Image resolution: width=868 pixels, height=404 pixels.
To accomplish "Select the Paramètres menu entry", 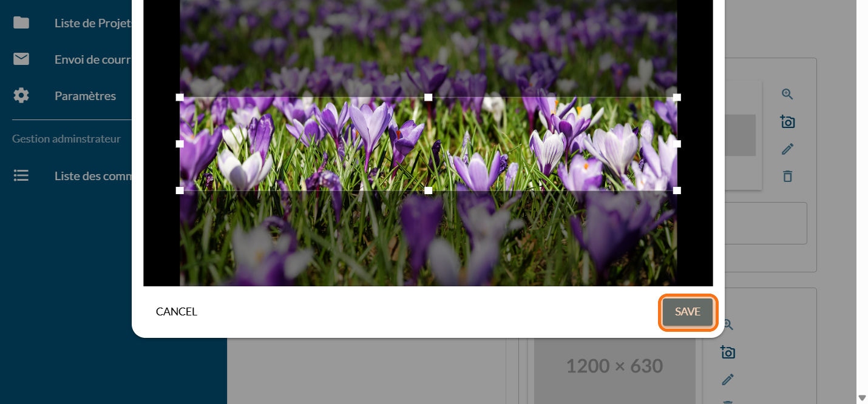I will pos(85,96).
